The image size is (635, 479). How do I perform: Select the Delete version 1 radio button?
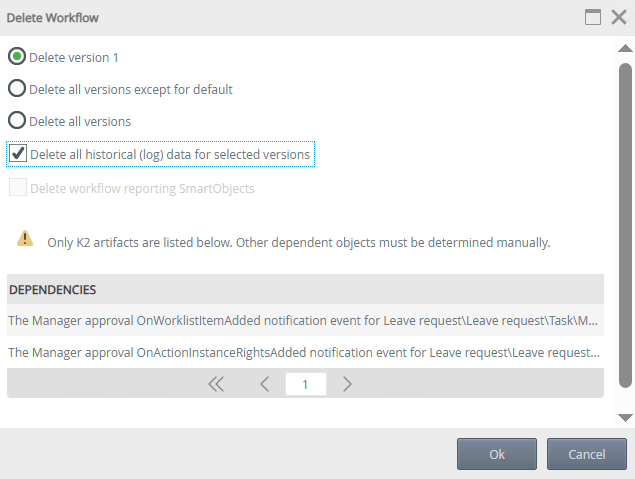point(17,57)
